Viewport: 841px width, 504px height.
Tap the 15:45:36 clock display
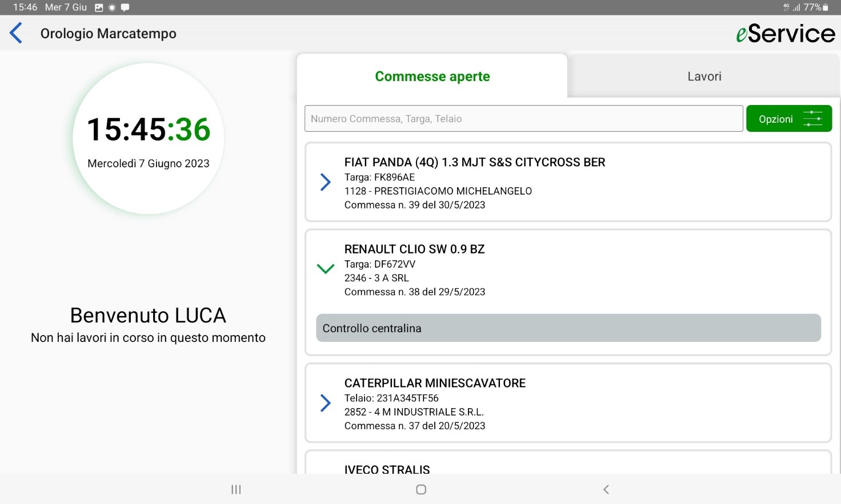[149, 129]
